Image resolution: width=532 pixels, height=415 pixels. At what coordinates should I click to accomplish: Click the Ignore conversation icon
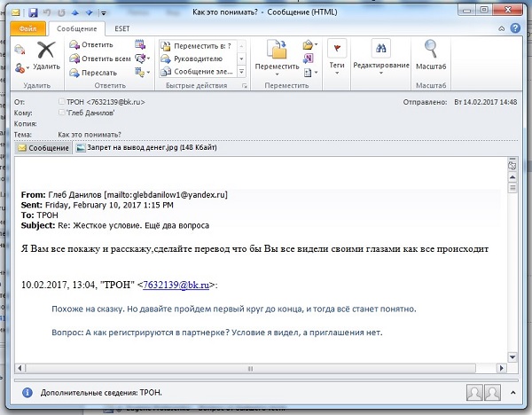click(20, 50)
